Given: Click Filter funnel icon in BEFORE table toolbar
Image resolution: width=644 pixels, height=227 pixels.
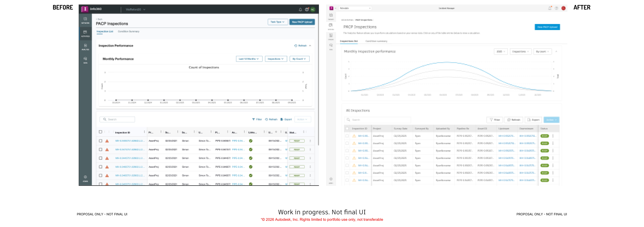Looking at the screenshot, I should coord(254,119).
